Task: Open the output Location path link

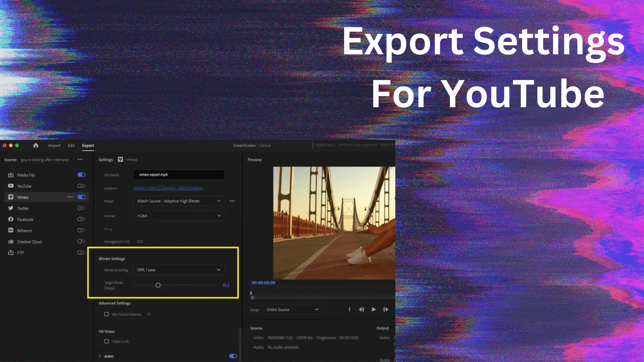Action: pyautogui.click(x=168, y=188)
